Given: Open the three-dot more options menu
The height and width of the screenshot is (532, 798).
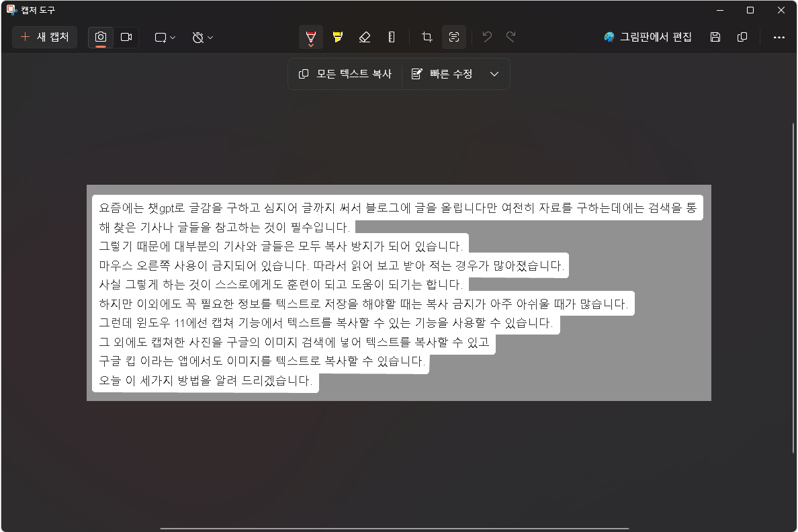Looking at the screenshot, I should point(779,37).
